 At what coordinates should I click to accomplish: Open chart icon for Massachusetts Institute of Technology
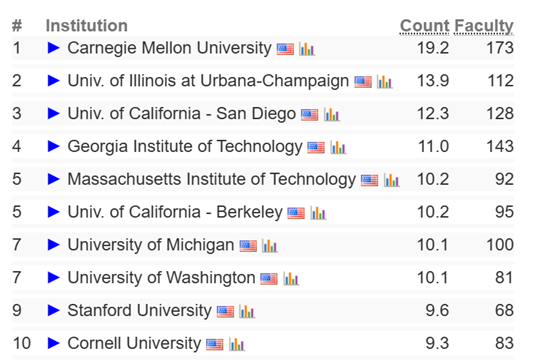[x=392, y=180]
